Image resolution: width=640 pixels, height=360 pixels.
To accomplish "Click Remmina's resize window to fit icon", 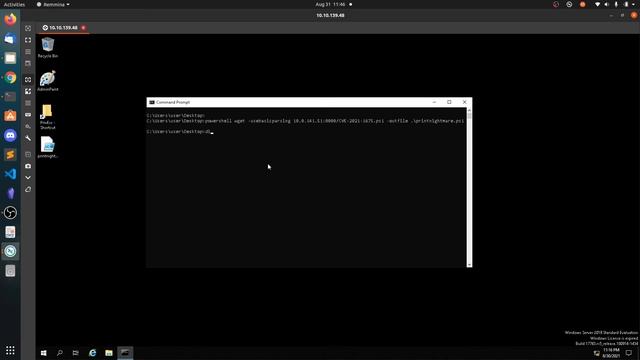I will coord(28,28).
